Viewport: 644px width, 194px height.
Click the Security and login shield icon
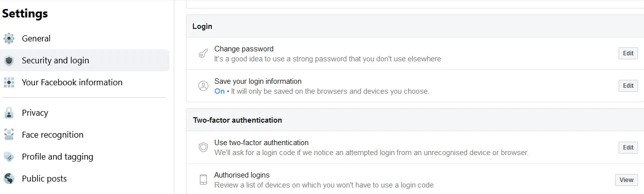coord(8,60)
